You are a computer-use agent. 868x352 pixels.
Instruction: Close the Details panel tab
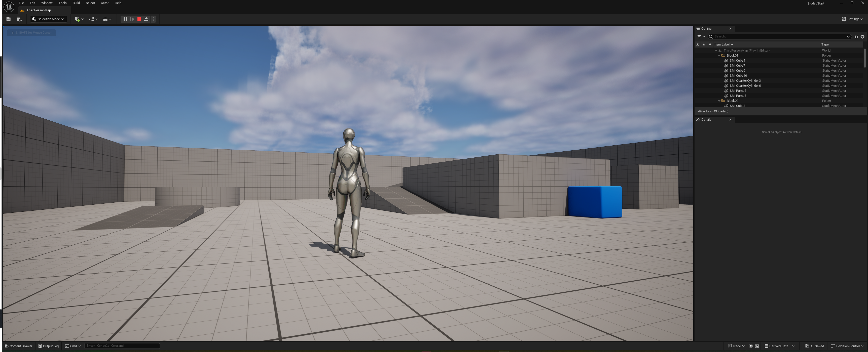[x=730, y=119]
